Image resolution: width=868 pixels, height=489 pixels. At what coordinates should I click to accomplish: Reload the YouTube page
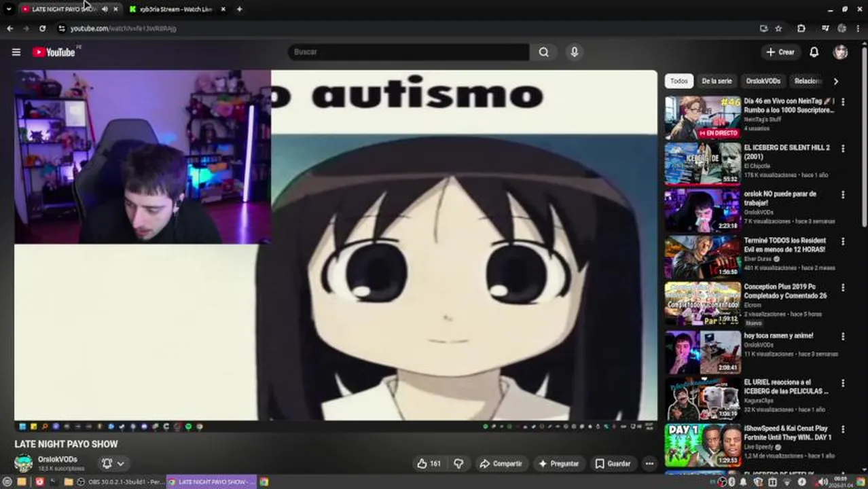tap(42, 29)
